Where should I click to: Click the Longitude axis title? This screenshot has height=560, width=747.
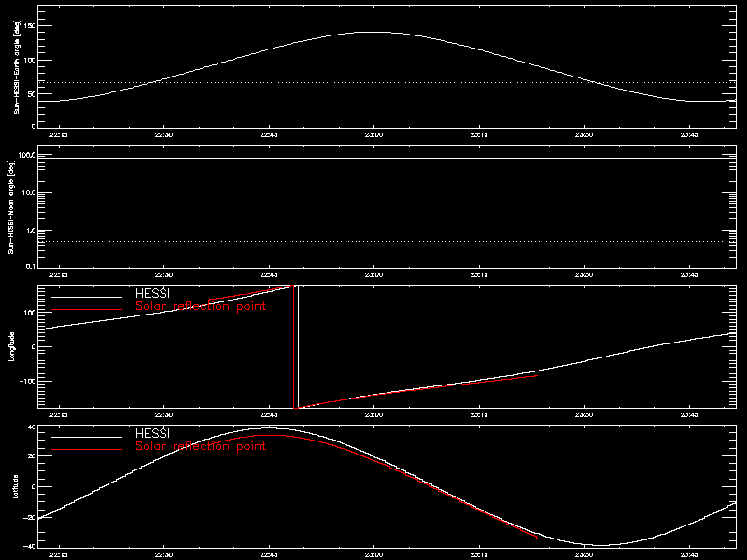pos(11,346)
